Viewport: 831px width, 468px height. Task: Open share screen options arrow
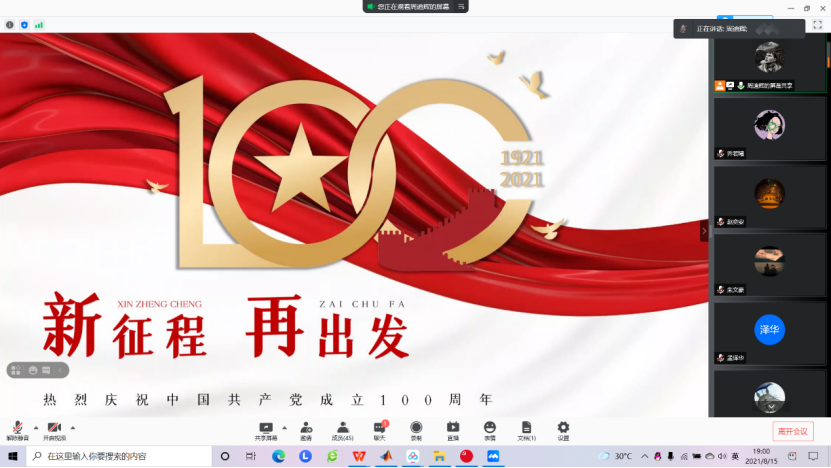coord(284,427)
